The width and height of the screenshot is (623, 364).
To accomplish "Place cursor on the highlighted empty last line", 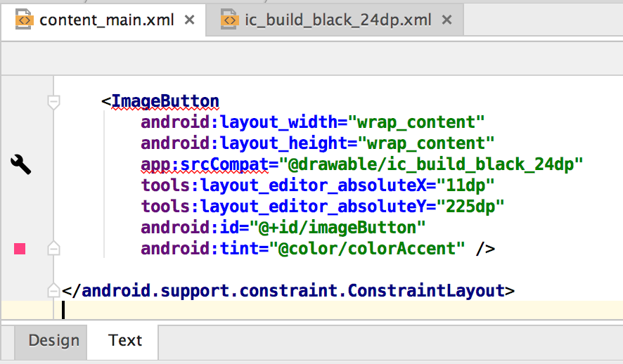I will coord(281,310).
